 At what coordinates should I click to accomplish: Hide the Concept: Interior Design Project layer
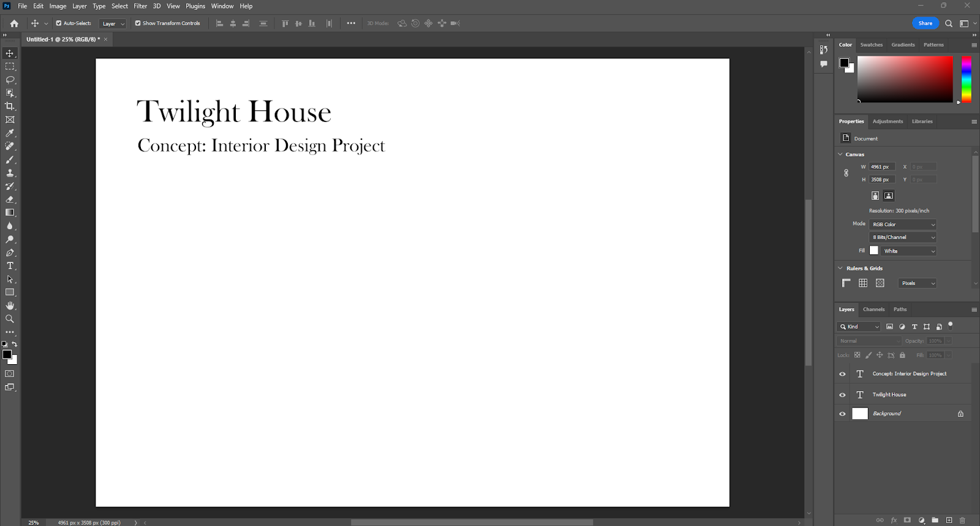point(842,374)
